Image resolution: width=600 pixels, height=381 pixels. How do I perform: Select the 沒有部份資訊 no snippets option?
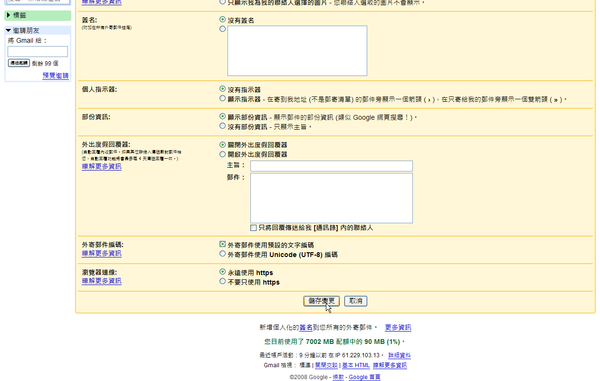[222, 126]
